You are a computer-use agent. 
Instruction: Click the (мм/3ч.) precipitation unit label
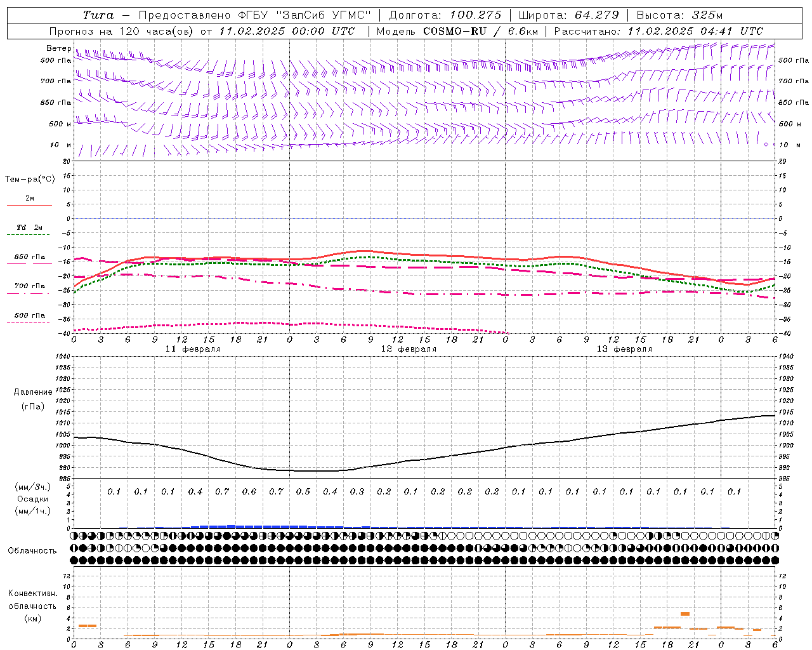click(x=33, y=487)
